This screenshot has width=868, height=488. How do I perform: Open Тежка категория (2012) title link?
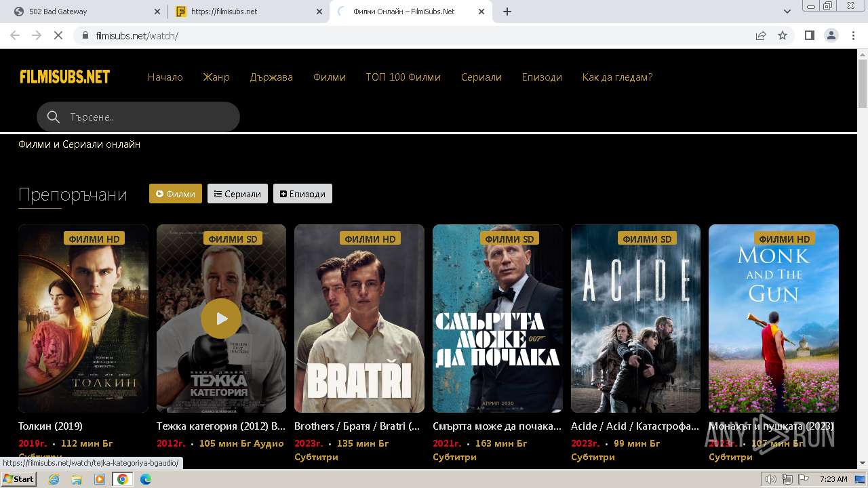pos(221,426)
